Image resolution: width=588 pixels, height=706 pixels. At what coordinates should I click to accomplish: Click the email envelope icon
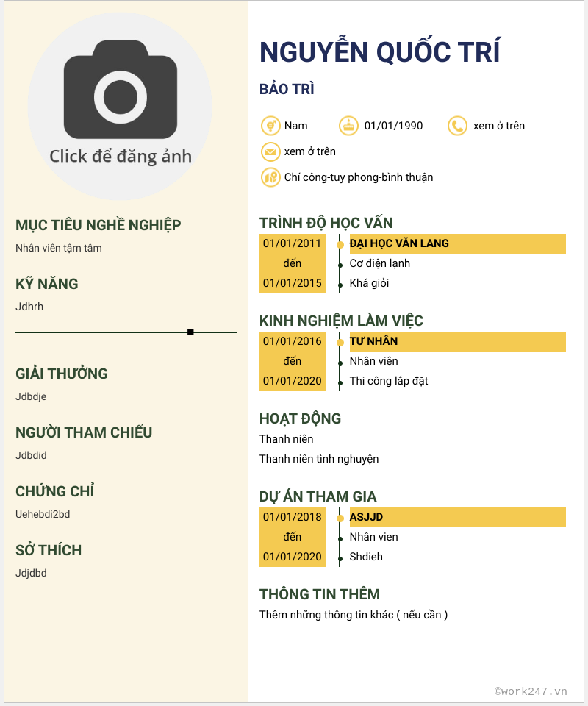pos(270,151)
